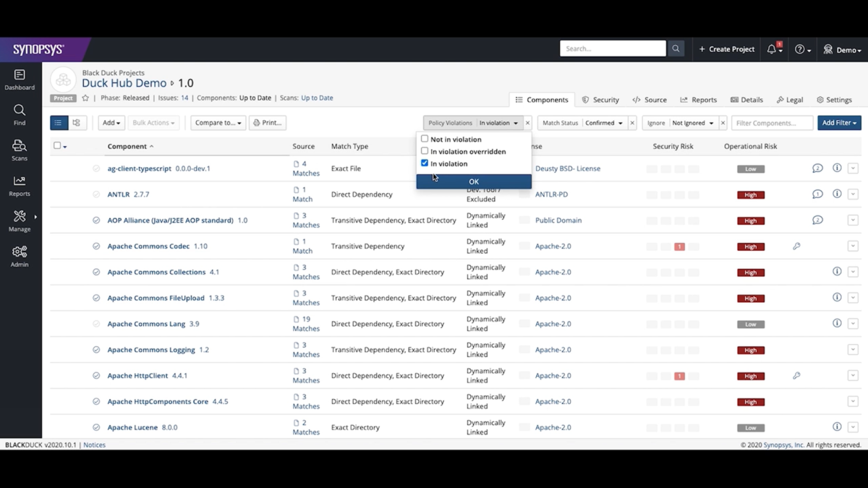Open the Deusty BSD- License link

[x=568, y=168]
